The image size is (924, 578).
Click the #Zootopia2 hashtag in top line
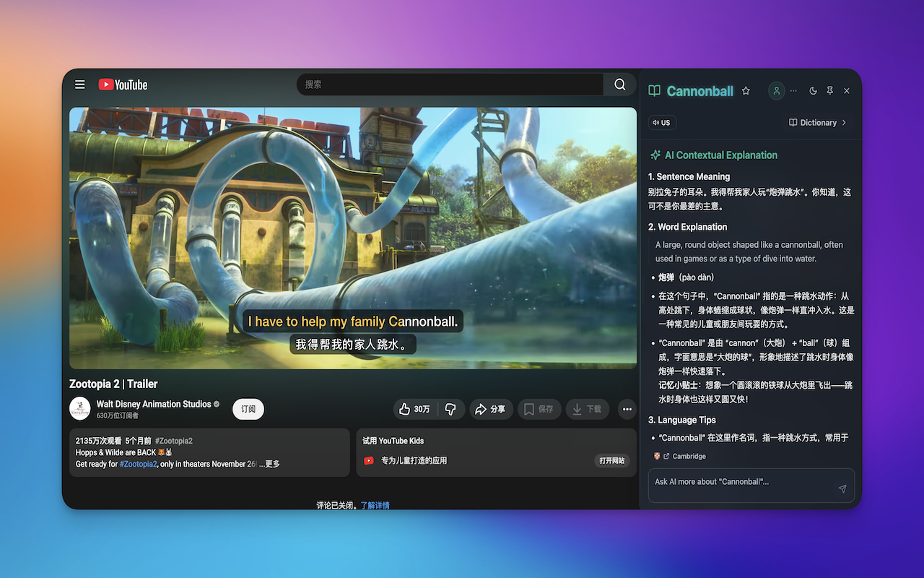click(x=173, y=441)
